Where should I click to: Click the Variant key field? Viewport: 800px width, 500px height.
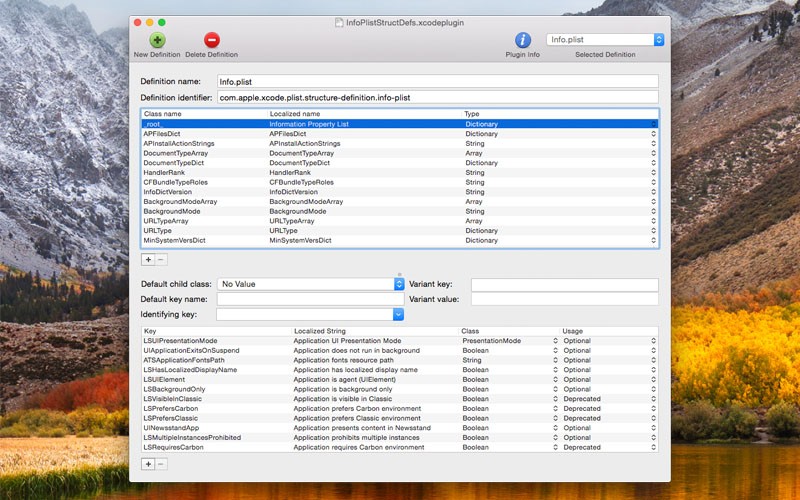[565, 285]
